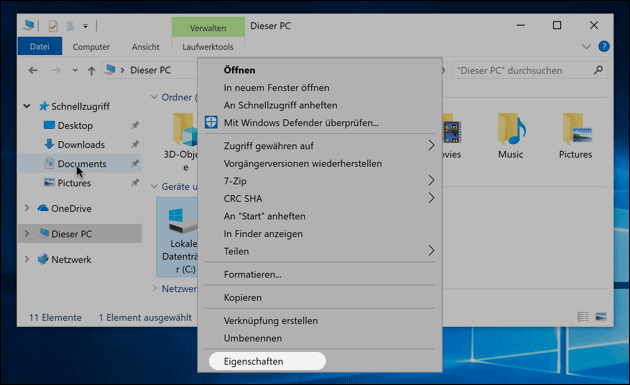Screen dimensions: 630x385
Task: Select In Finder anzeigen
Action: click(x=263, y=234)
